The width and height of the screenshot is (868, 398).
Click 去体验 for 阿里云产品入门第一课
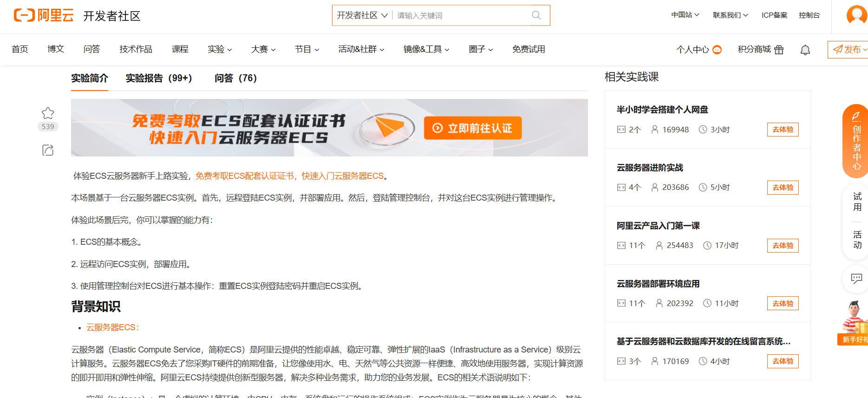(x=783, y=246)
